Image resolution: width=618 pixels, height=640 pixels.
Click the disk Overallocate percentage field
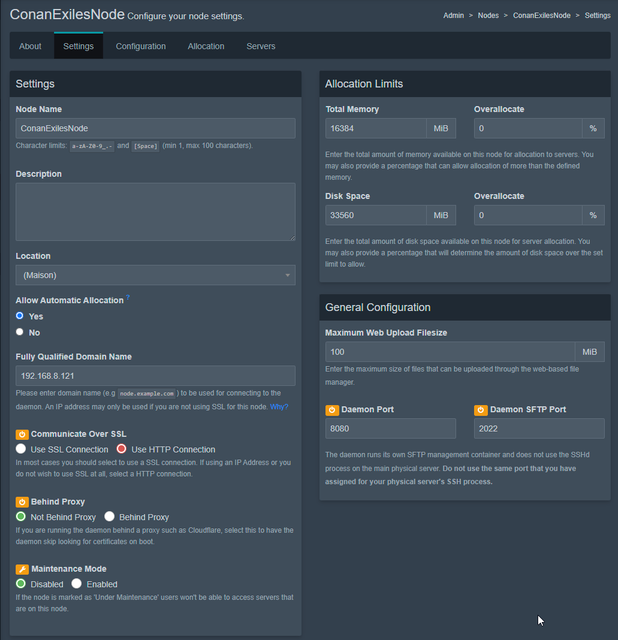(x=528, y=215)
